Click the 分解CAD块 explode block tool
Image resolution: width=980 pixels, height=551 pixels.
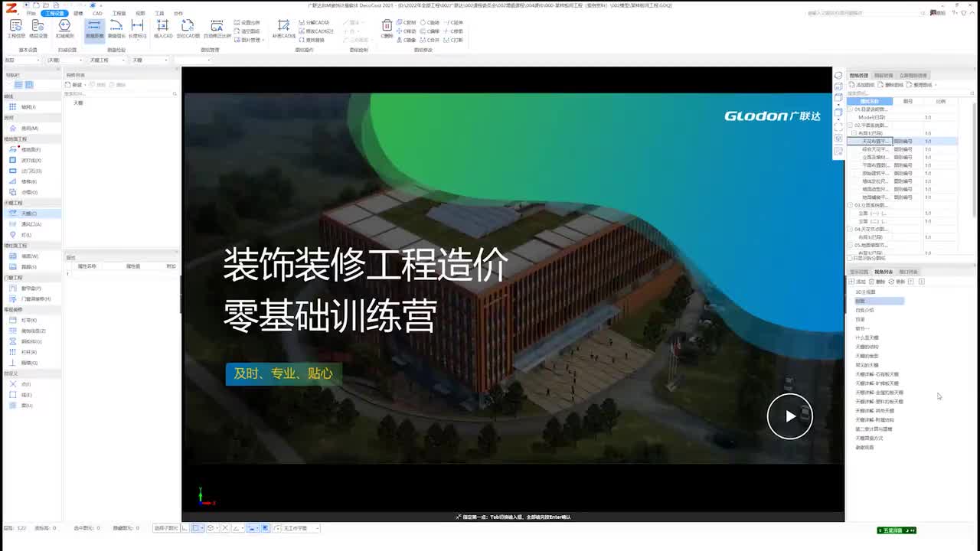tap(315, 23)
